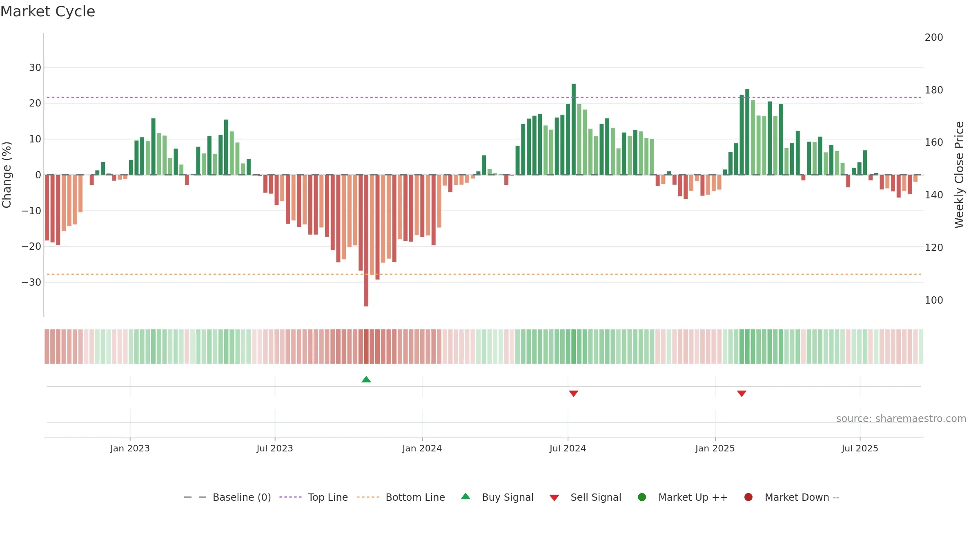Click the red triangle icon in legend

coord(554,498)
